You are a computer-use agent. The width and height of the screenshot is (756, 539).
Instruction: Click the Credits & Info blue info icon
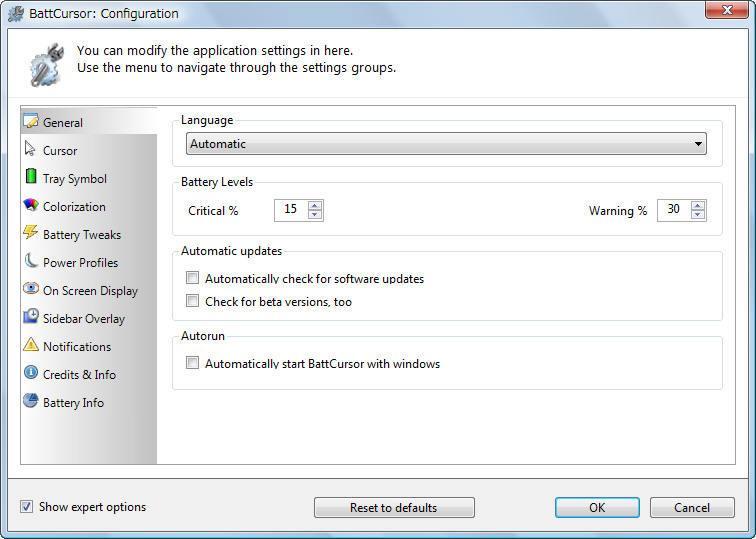(31, 372)
